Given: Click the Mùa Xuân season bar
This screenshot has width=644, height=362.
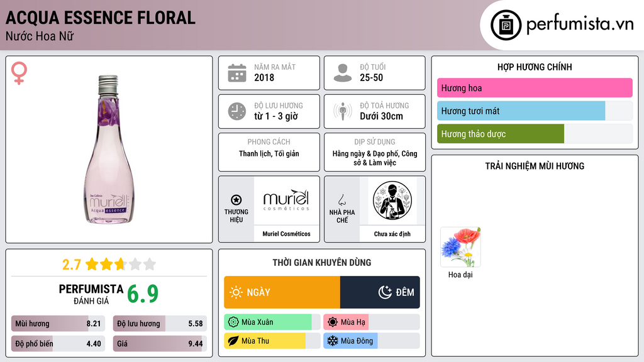Looking at the screenshot, I should (272, 322).
